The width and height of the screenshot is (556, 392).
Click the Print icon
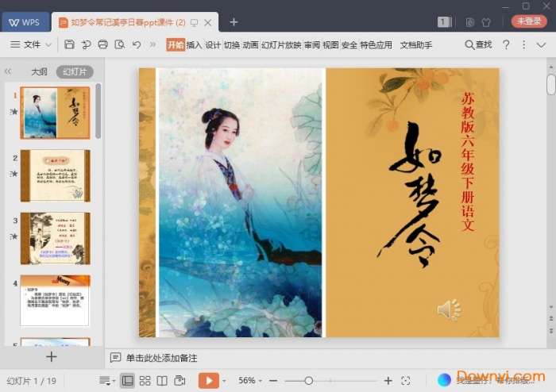102,44
